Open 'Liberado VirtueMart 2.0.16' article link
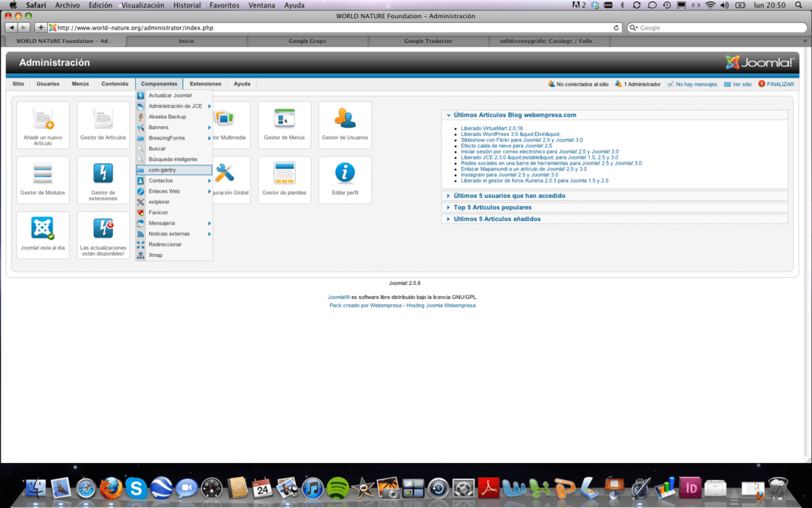The height and width of the screenshot is (508, 812). 492,128
